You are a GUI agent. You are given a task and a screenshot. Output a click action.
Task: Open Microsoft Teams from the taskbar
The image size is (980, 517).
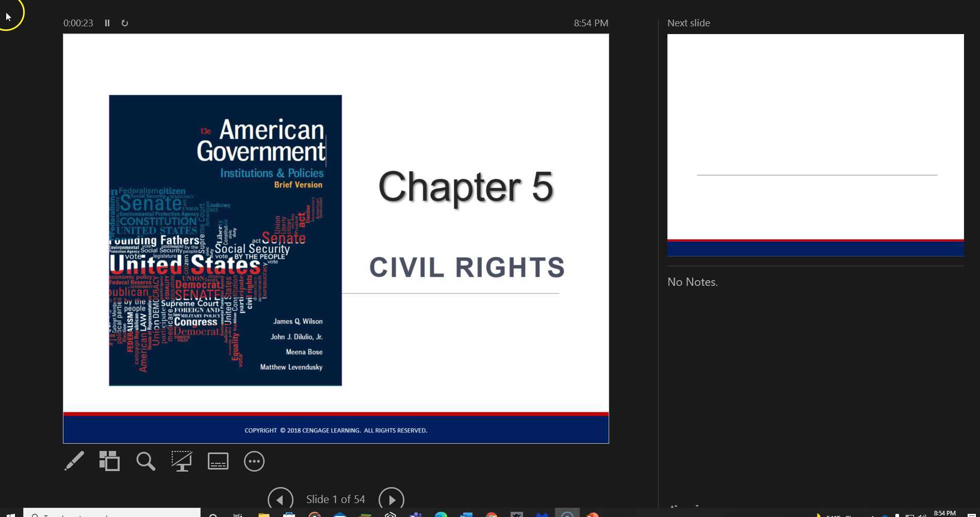click(x=415, y=514)
